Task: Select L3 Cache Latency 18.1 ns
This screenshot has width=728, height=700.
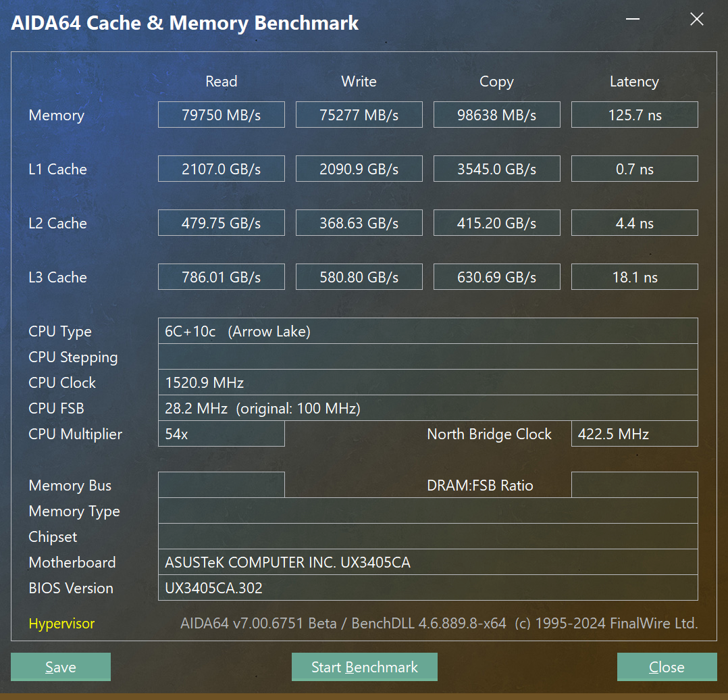Action: click(635, 277)
